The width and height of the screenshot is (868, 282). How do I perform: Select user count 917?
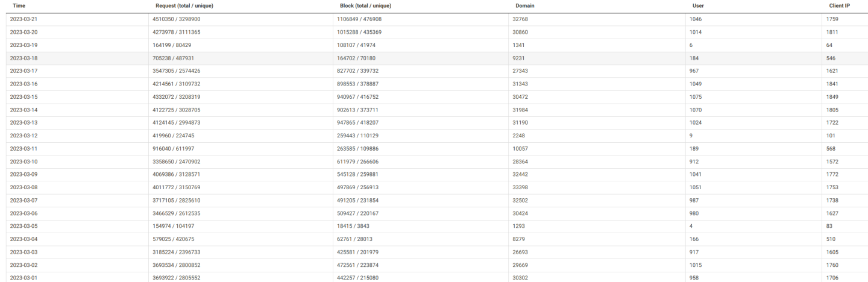[695, 252]
